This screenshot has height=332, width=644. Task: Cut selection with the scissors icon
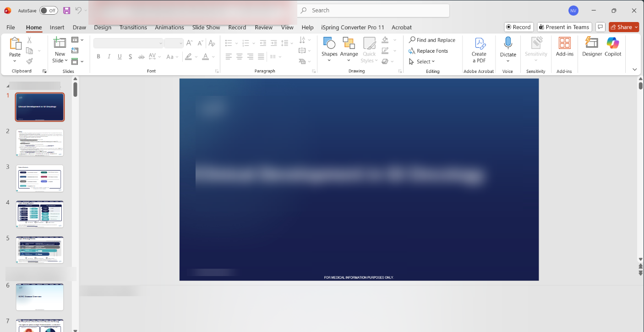pyautogui.click(x=29, y=40)
